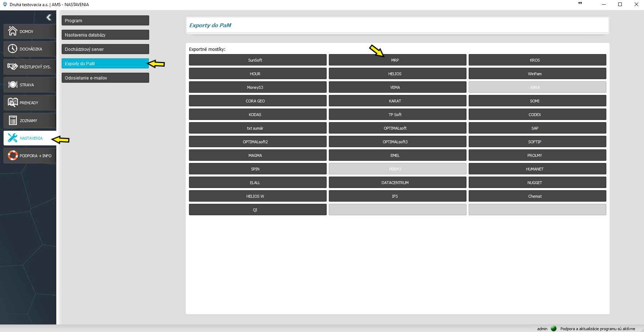Click the green support status indicator
Screen dimensions: 644x332
554,328
